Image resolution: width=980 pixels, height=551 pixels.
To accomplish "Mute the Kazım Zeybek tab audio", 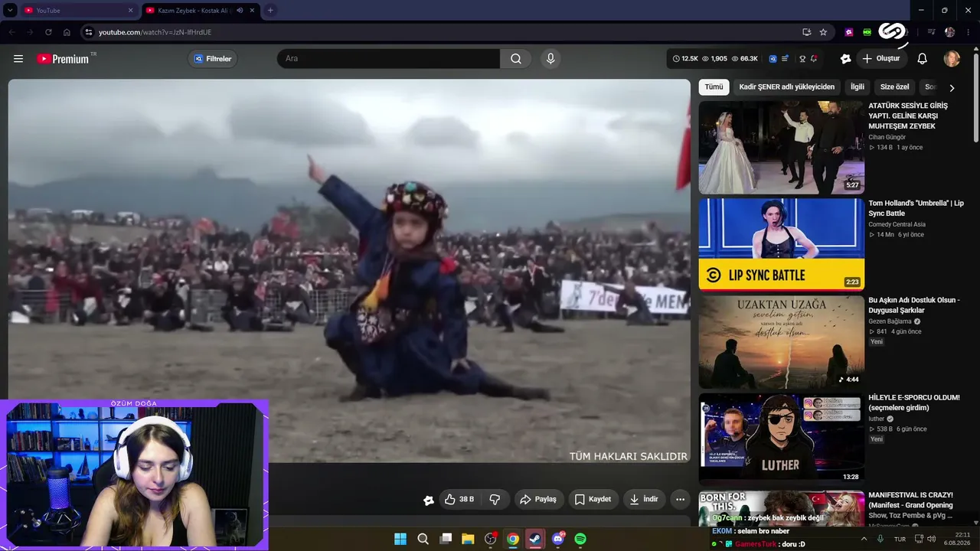I will 240,11.
